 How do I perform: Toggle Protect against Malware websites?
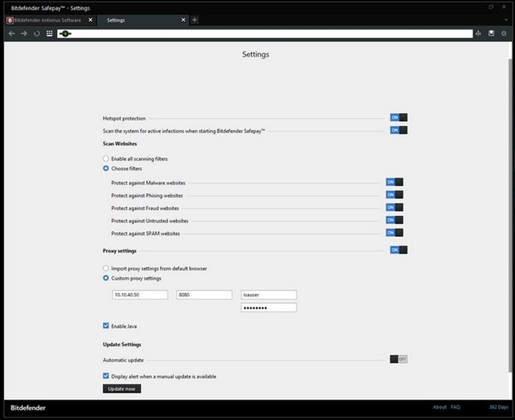tap(394, 182)
